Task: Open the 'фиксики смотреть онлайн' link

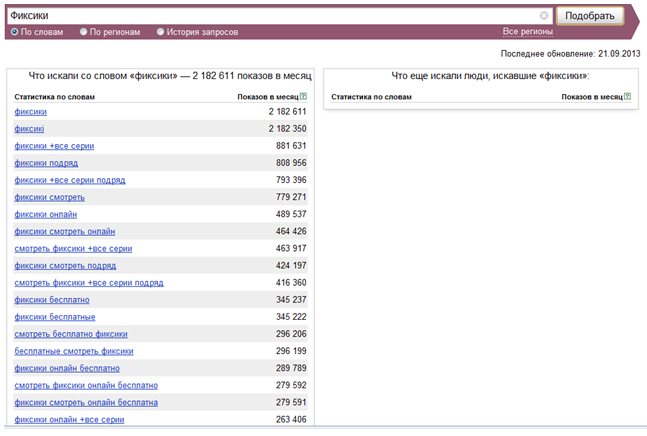Action: (65, 232)
